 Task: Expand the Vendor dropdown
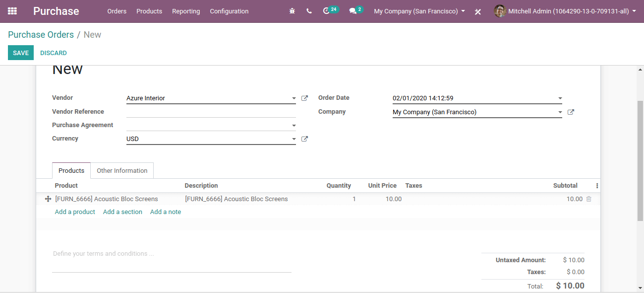click(x=293, y=98)
